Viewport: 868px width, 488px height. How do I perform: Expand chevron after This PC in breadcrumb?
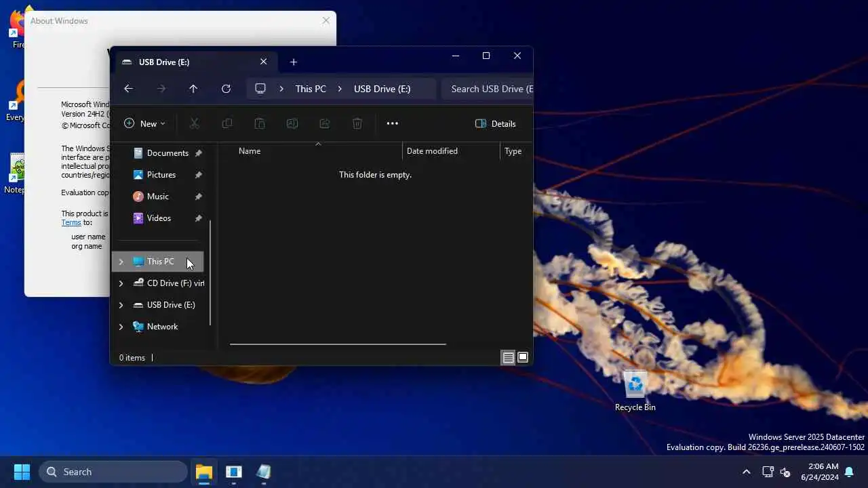pos(340,89)
